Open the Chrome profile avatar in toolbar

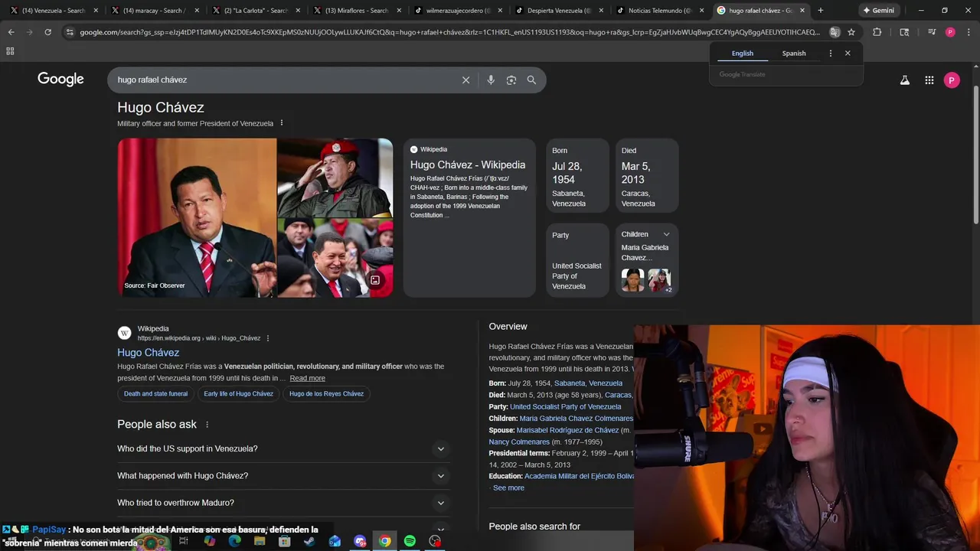950,32
